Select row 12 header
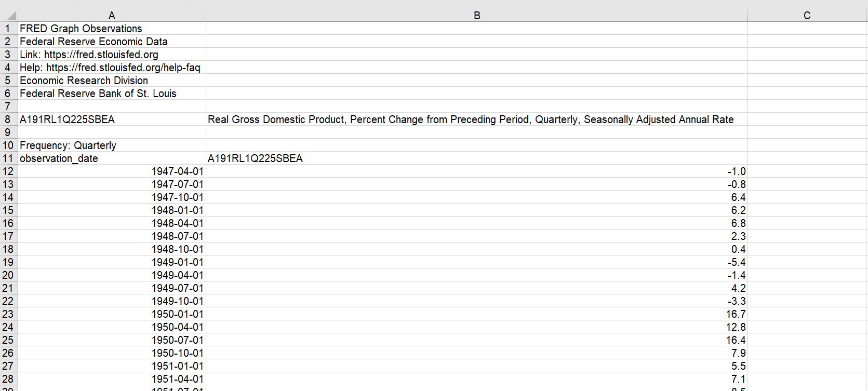 point(8,171)
